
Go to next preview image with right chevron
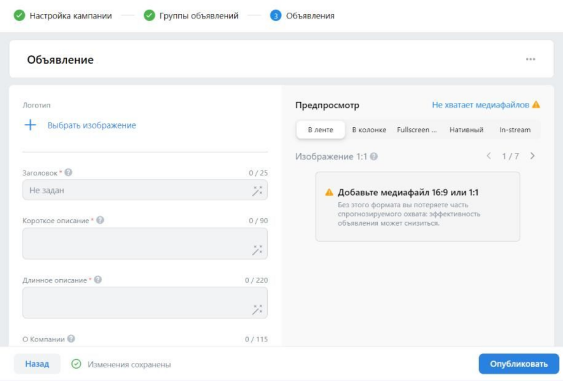click(532, 156)
